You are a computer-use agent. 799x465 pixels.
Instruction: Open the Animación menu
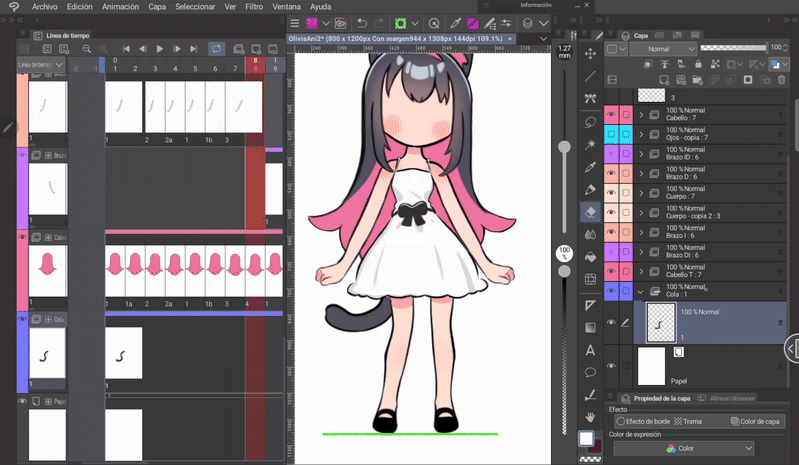pyautogui.click(x=120, y=6)
